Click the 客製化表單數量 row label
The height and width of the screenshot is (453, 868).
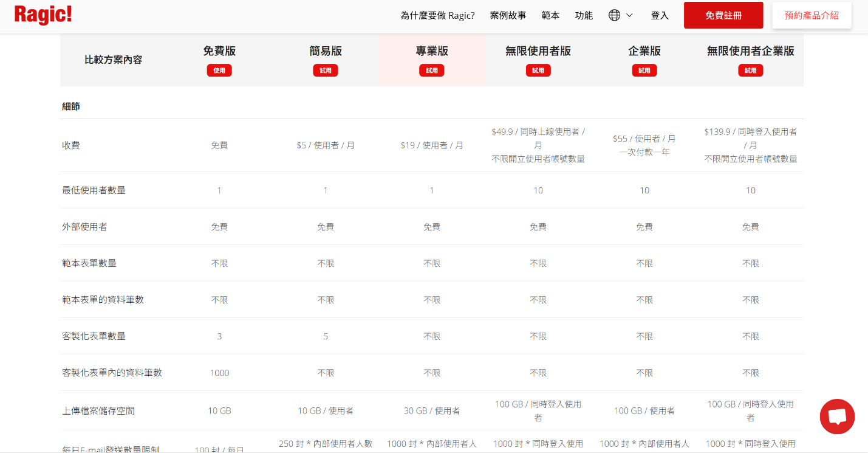(94, 336)
